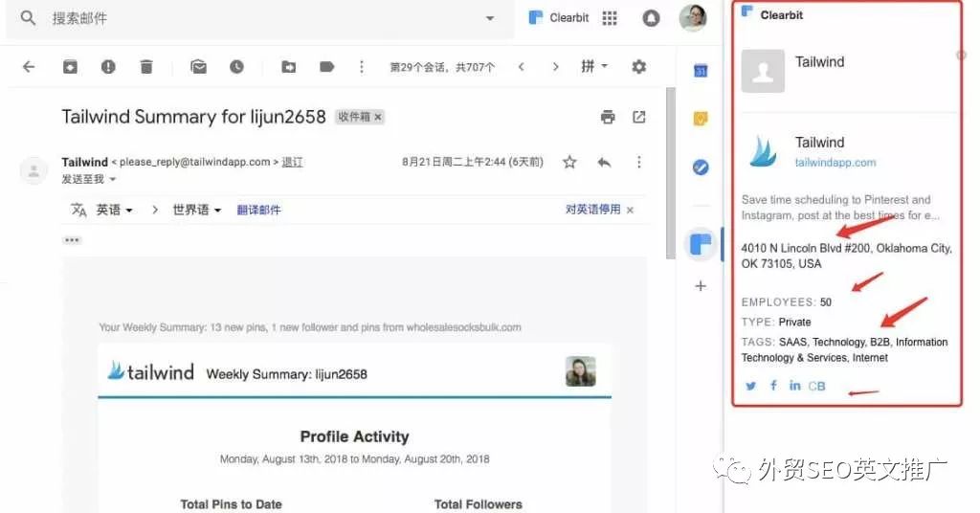Open Tailwind's Facebook profile icon
Screen dimensions: 980x513
click(773, 386)
